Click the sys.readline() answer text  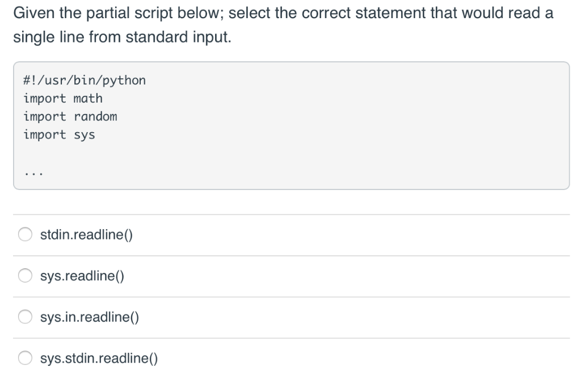pos(82,276)
